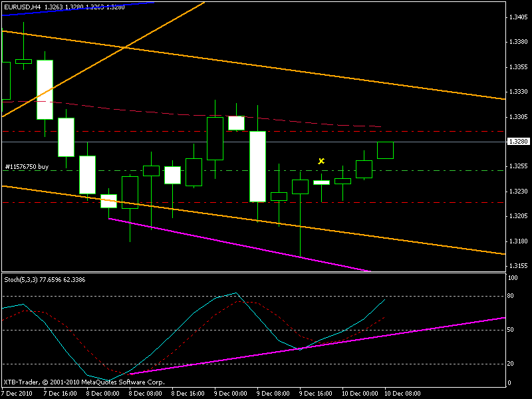The width and height of the screenshot is (532, 399).
Task: Click the 7 Dec 16:00 time axis label
Action: click(x=60, y=394)
